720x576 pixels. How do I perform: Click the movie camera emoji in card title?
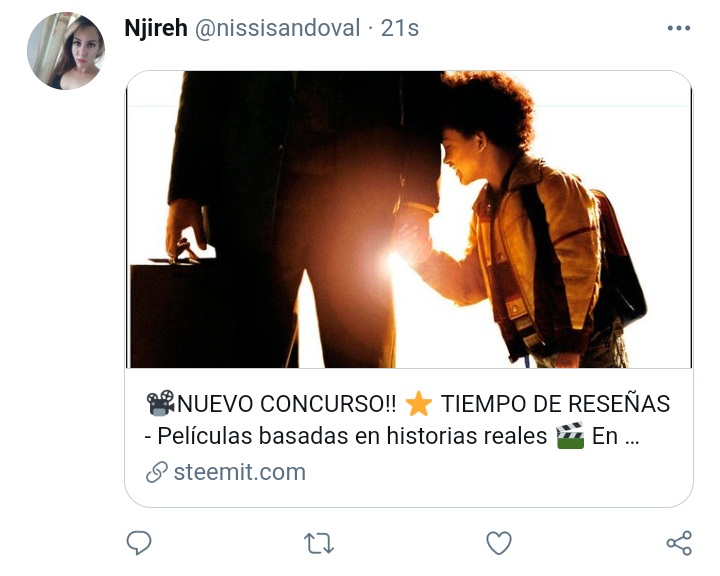tap(160, 403)
